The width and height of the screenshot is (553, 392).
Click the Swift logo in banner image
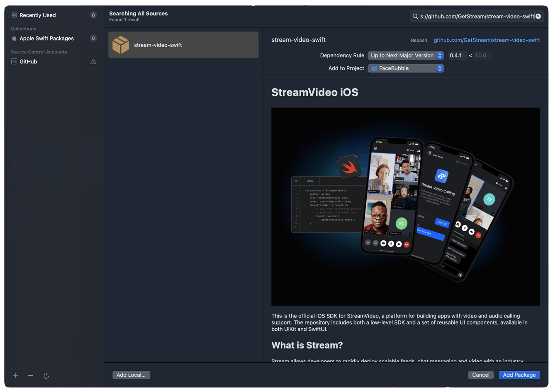[x=349, y=167]
